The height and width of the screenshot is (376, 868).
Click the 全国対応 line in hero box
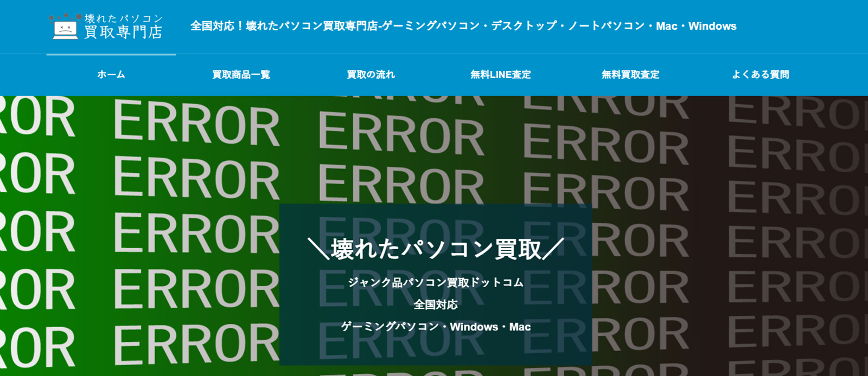coord(436,304)
